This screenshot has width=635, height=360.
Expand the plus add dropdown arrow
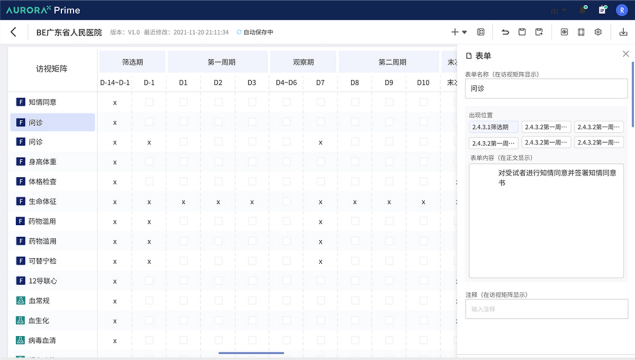pos(465,32)
